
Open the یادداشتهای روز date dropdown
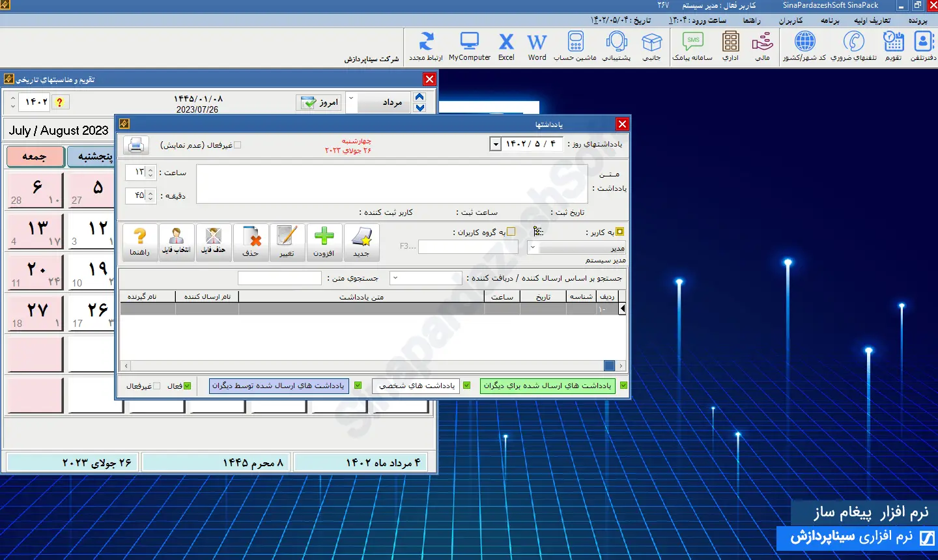coord(495,144)
